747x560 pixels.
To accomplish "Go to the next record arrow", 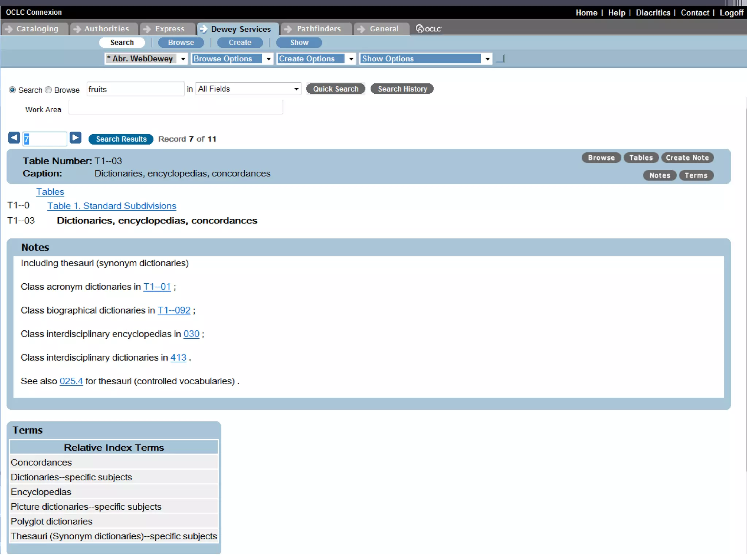I will [76, 138].
